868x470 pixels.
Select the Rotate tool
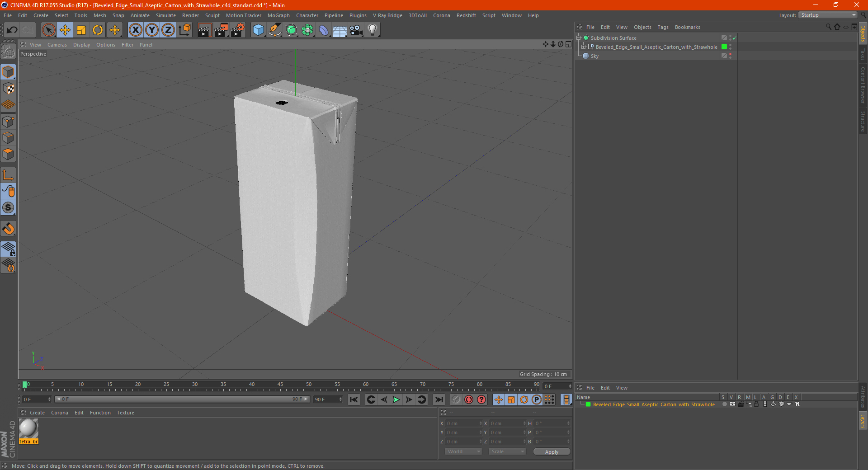98,30
